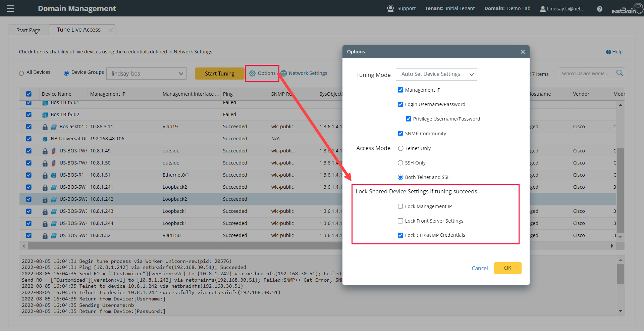
Task: Click Cancel in the Options dialog
Action: [x=479, y=268]
